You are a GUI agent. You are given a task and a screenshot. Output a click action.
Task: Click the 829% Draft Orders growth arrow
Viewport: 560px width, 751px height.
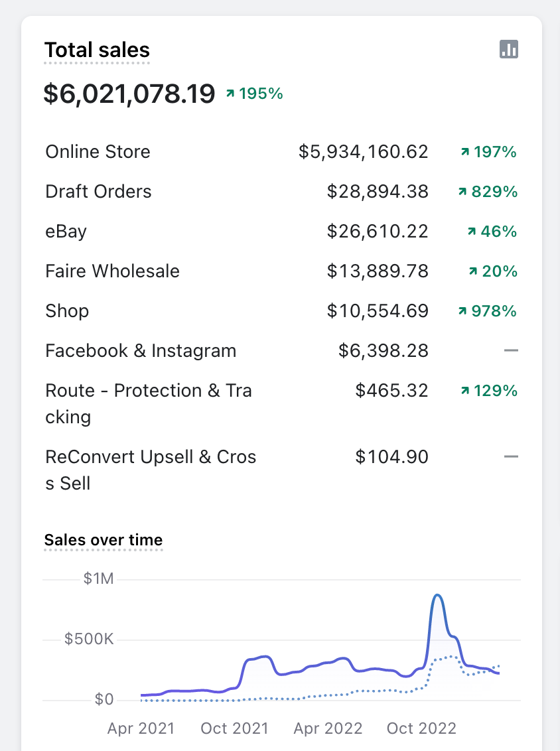(x=462, y=192)
